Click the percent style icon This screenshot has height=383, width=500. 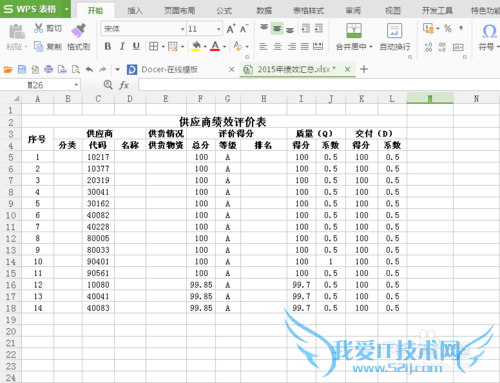pos(448,29)
